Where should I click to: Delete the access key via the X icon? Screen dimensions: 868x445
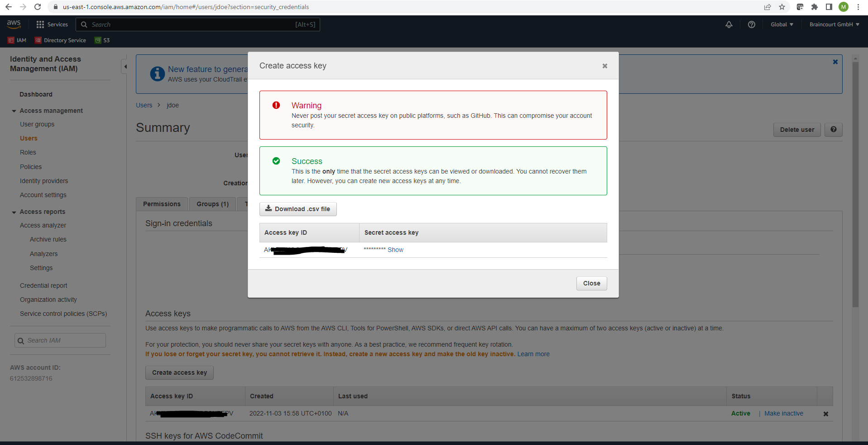pos(825,413)
